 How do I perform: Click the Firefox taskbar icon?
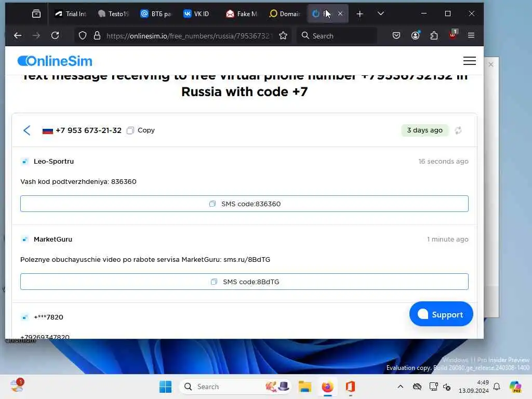click(x=327, y=387)
